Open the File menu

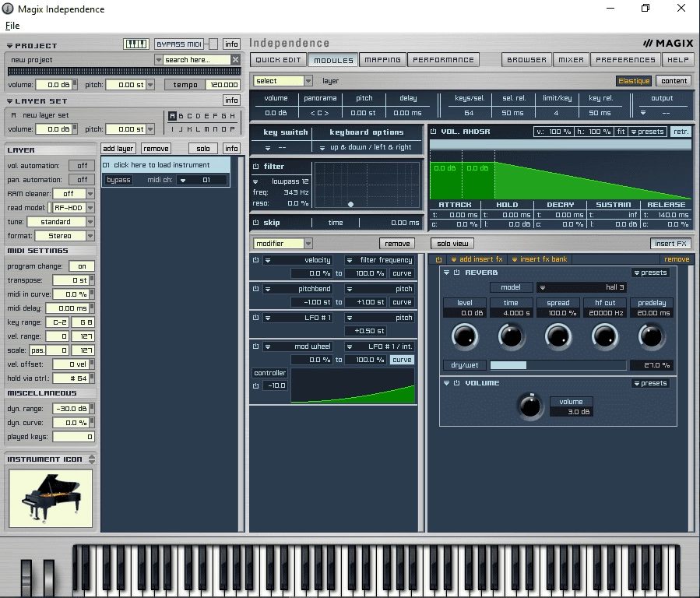click(12, 26)
